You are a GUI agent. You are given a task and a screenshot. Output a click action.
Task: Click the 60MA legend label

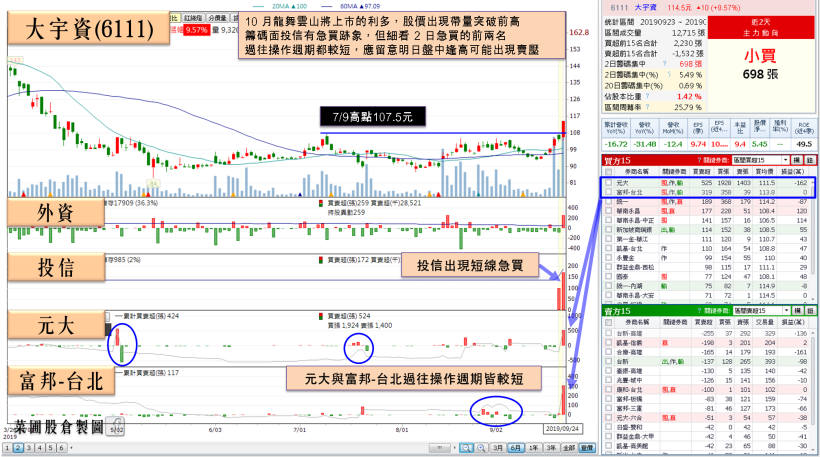click(x=360, y=6)
